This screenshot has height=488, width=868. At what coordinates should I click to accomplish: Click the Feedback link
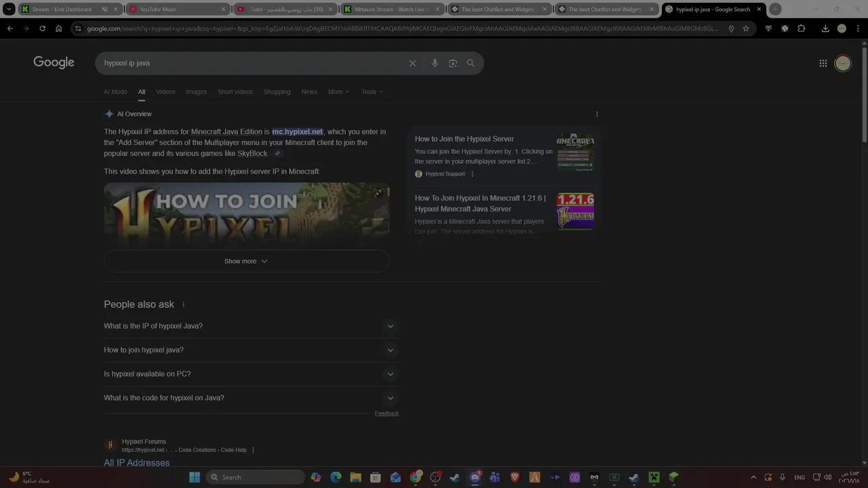click(387, 413)
